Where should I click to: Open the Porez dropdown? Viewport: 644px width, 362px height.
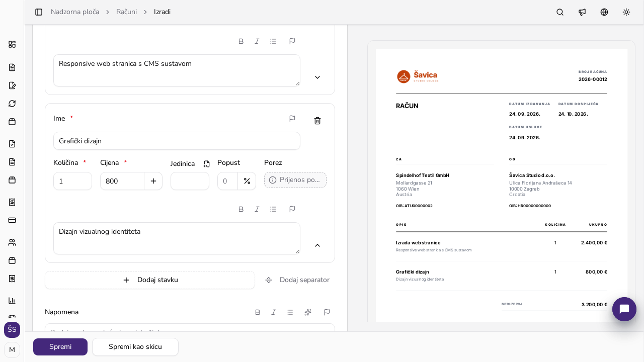(x=295, y=180)
